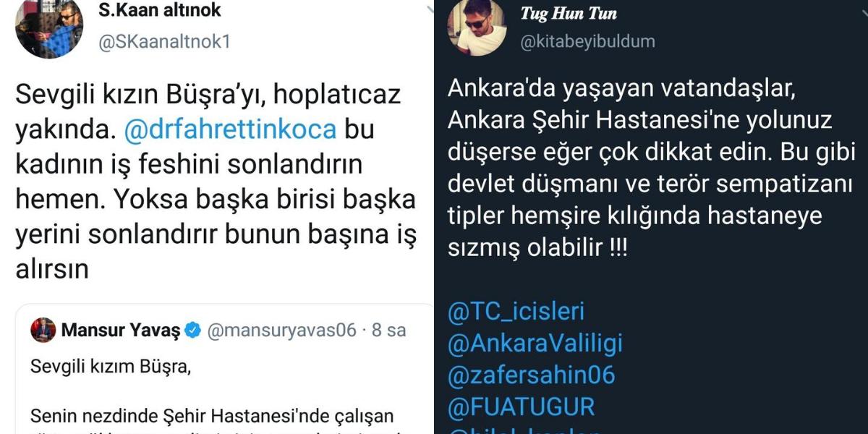Open the @kitabeyibuldum handle
This screenshot has width=868, height=434.
tap(587, 41)
